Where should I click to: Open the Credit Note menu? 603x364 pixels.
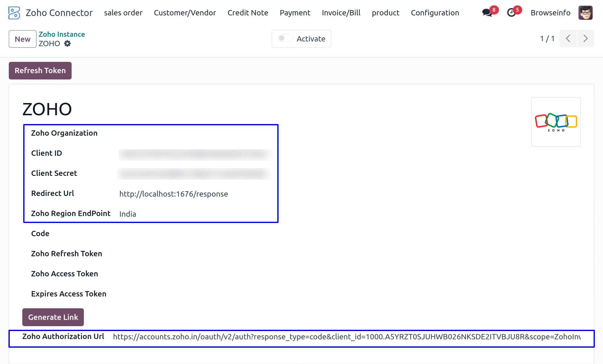(247, 13)
